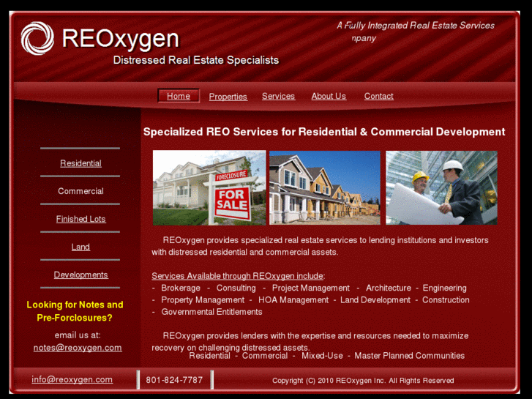Click the REOxygen swirl logo icon
The width and height of the screenshot is (532, 399).
37,38
